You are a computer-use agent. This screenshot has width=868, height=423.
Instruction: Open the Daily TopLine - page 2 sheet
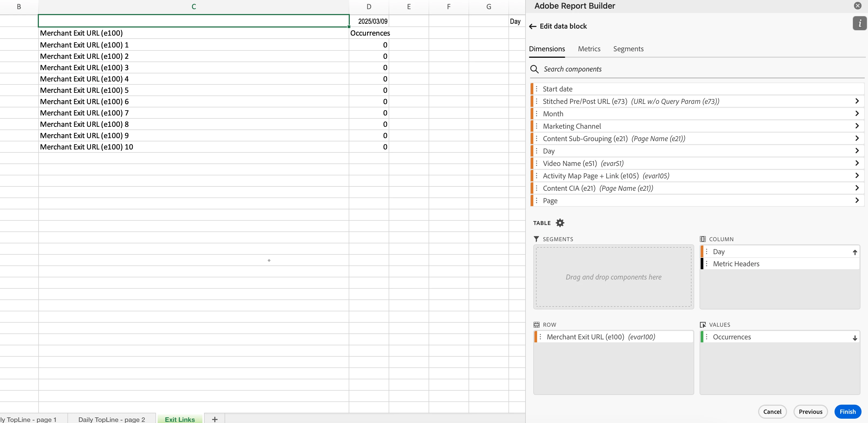pos(111,419)
